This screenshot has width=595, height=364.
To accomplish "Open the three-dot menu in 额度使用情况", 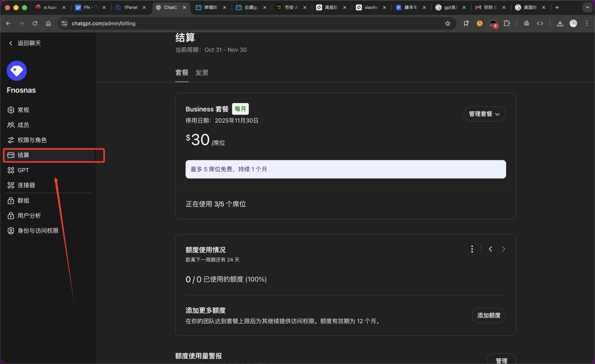I will [472, 249].
